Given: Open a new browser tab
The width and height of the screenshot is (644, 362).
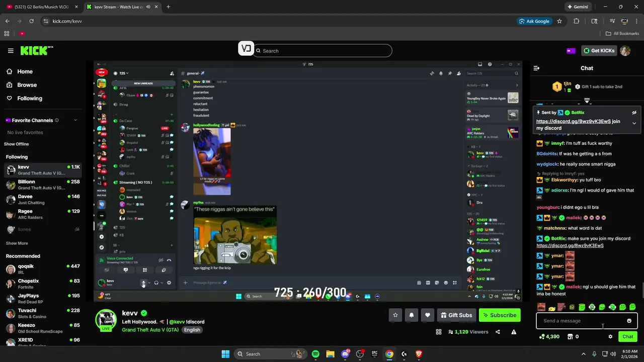Looking at the screenshot, I should (168, 7).
